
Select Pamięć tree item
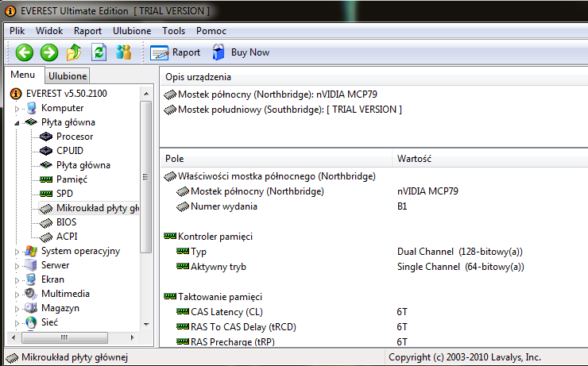click(x=72, y=179)
